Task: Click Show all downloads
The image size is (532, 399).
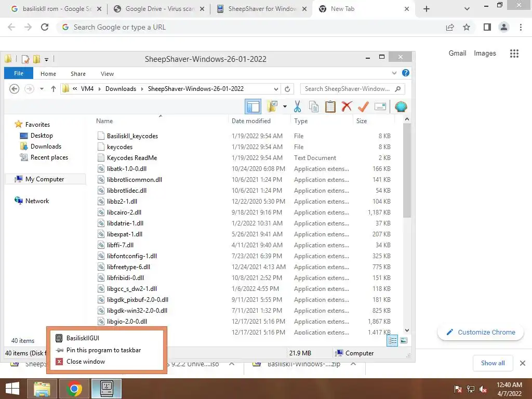Action: click(493, 363)
